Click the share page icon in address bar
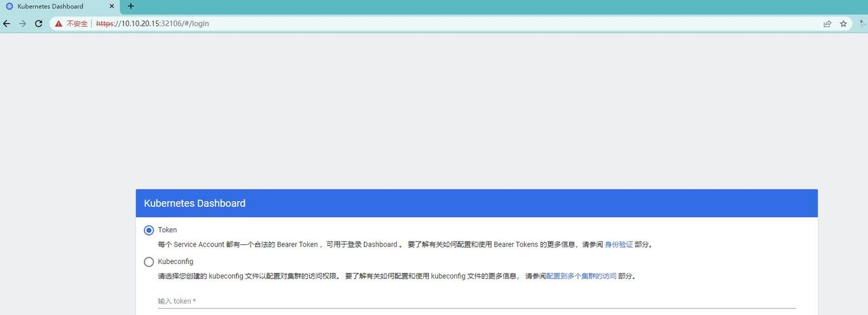Screen dimensions: 868x315 827,23
